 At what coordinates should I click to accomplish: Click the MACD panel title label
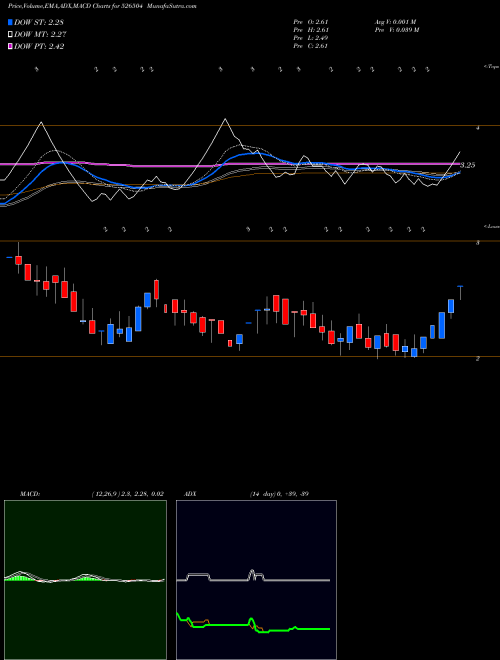30,494
